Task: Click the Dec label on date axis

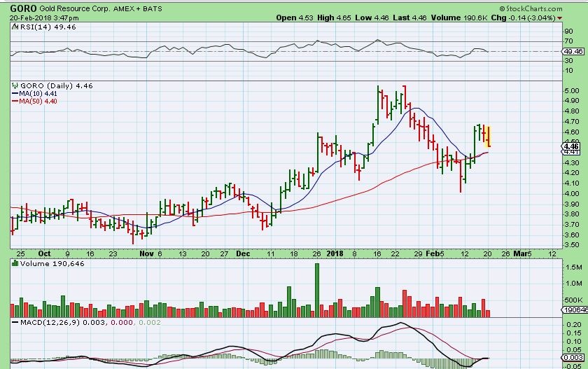Action: click(x=243, y=252)
